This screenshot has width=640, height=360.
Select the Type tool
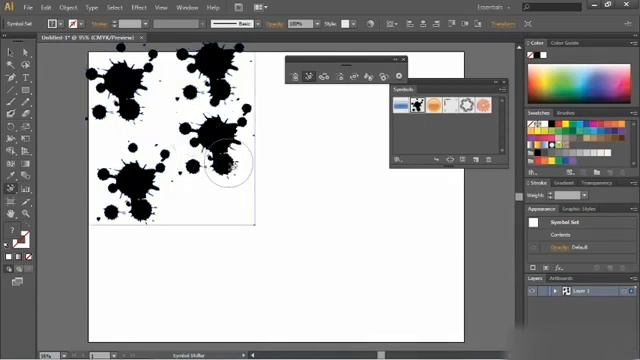[25, 78]
